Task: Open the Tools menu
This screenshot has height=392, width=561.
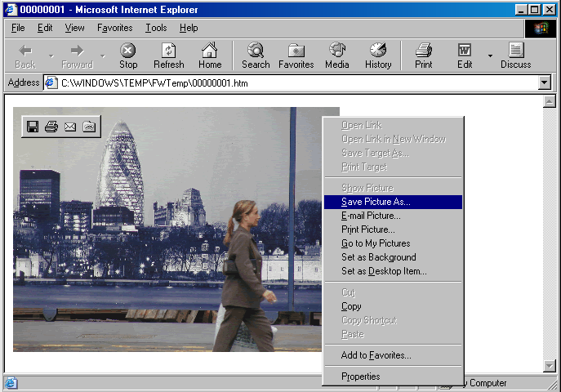Action: [x=155, y=28]
